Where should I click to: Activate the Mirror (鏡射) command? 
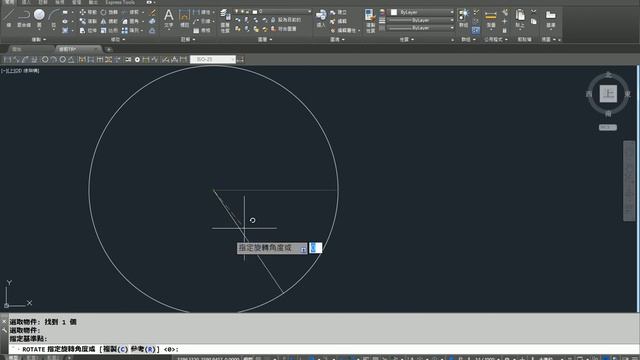109,21
